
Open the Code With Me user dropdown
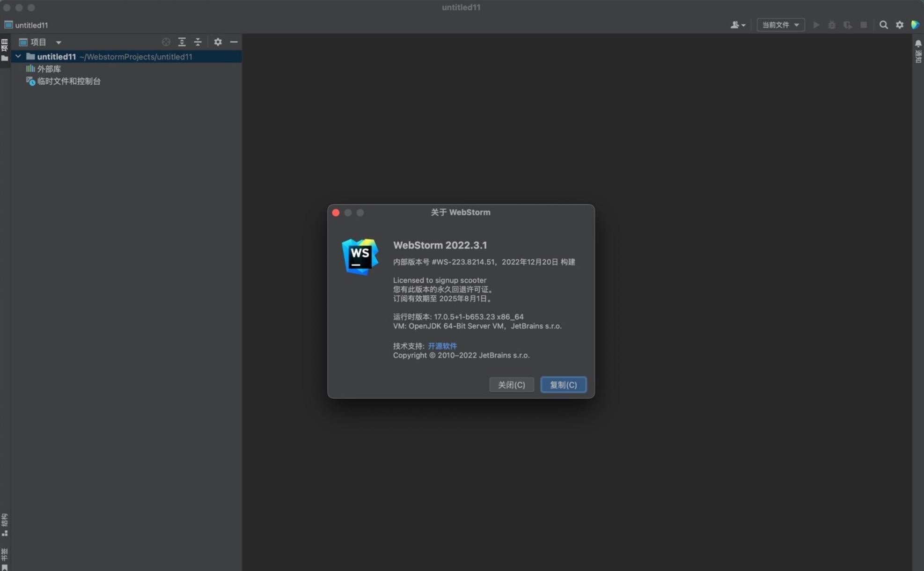click(x=737, y=25)
